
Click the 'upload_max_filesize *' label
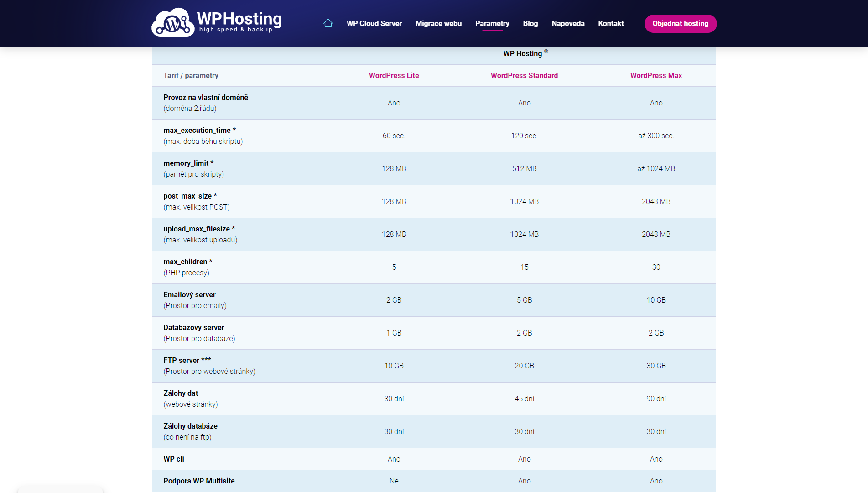[x=199, y=229]
